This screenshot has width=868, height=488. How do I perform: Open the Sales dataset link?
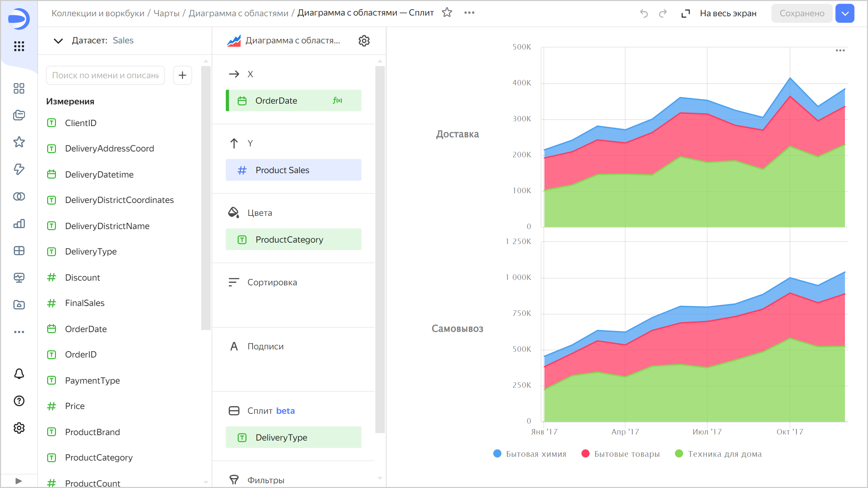pos(123,40)
